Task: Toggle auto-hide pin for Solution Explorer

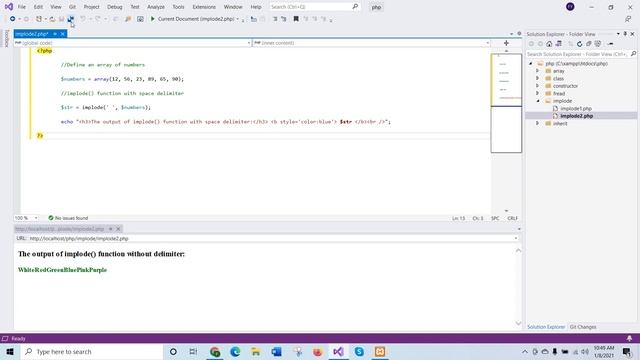Action: 625,34
